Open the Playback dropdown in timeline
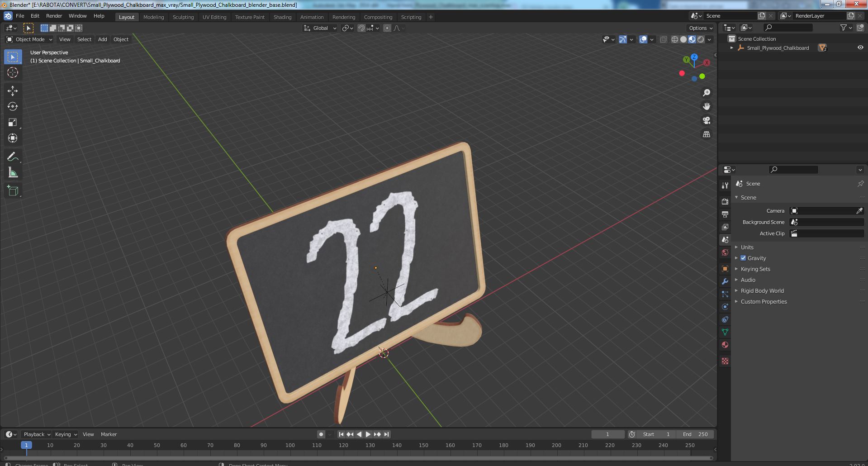This screenshot has height=466, width=868. [37, 434]
